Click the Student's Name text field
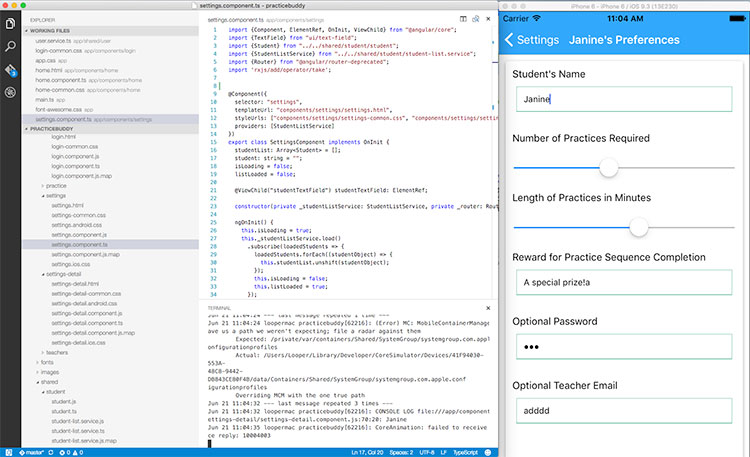This screenshot has height=457, width=750. [x=624, y=99]
